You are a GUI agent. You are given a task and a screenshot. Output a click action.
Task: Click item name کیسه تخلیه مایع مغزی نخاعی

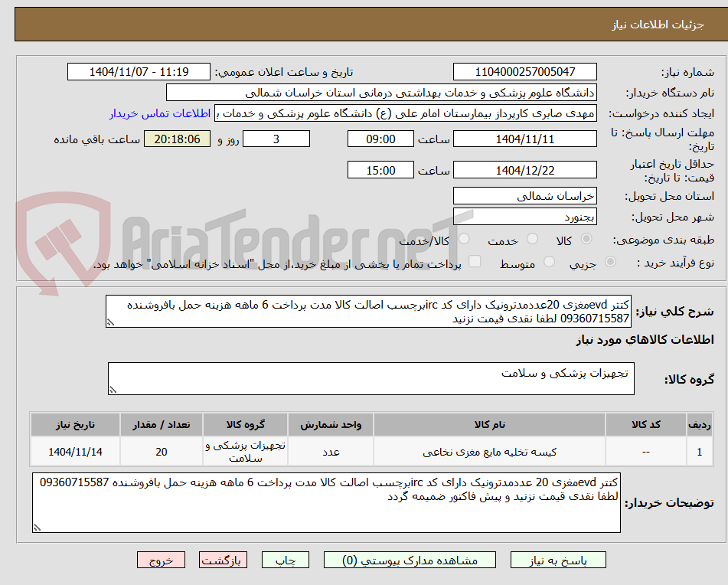point(489,452)
